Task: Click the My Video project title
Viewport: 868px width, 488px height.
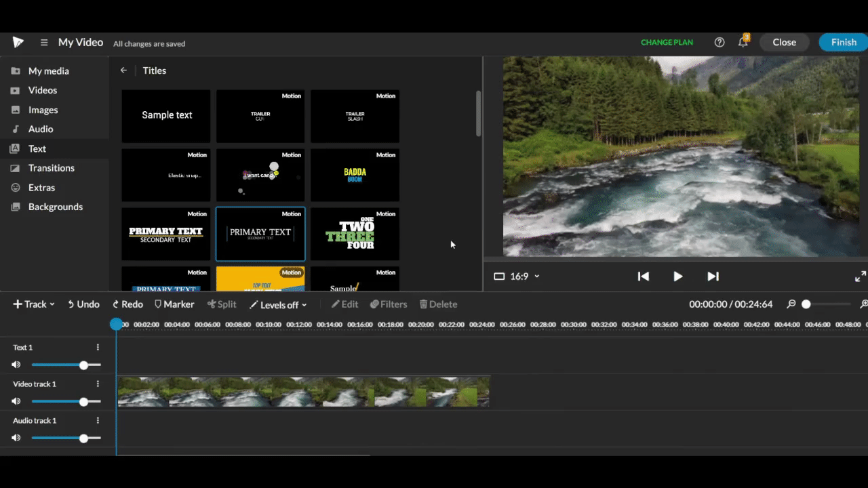Action: point(81,42)
